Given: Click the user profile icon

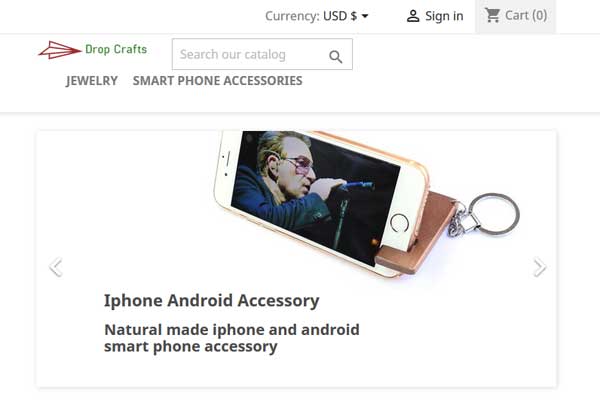Looking at the screenshot, I should tap(413, 16).
